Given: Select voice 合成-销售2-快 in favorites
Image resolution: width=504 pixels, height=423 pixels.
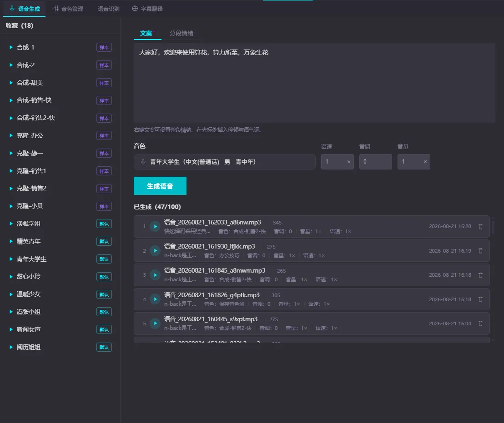Looking at the screenshot, I should coord(35,118).
